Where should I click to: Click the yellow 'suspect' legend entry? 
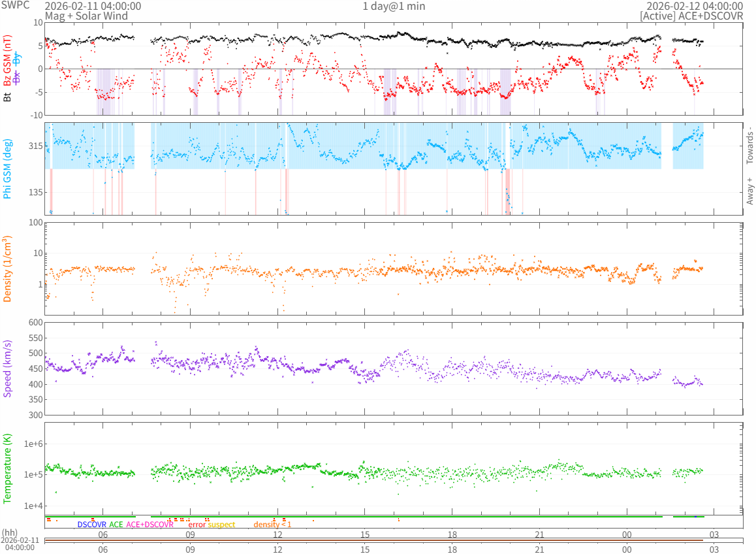221,525
